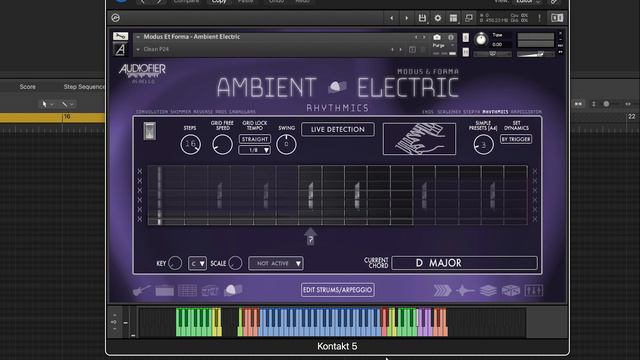The width and height of the screenshot is (640, 360).
Task: Select the REVERSE effect tab
Action: tap(203, 112)
